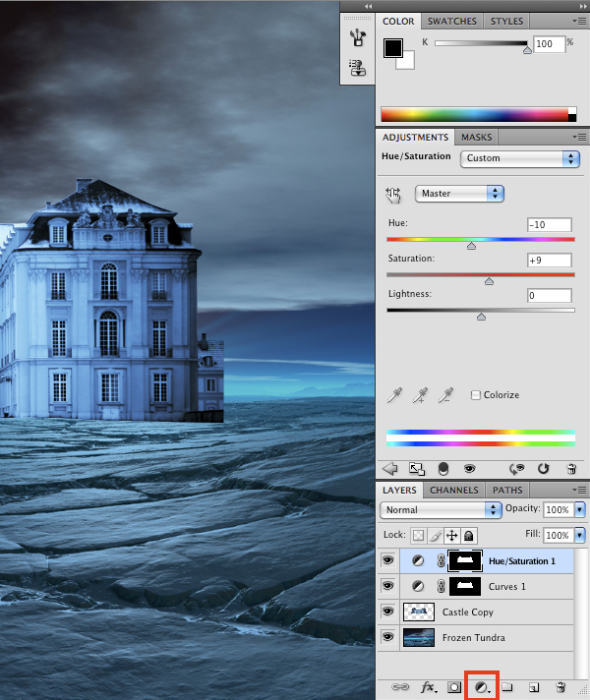The width and height of the screenshot is (590, 700).
Task: Lock layer position
Action: [x=452, y=535]
